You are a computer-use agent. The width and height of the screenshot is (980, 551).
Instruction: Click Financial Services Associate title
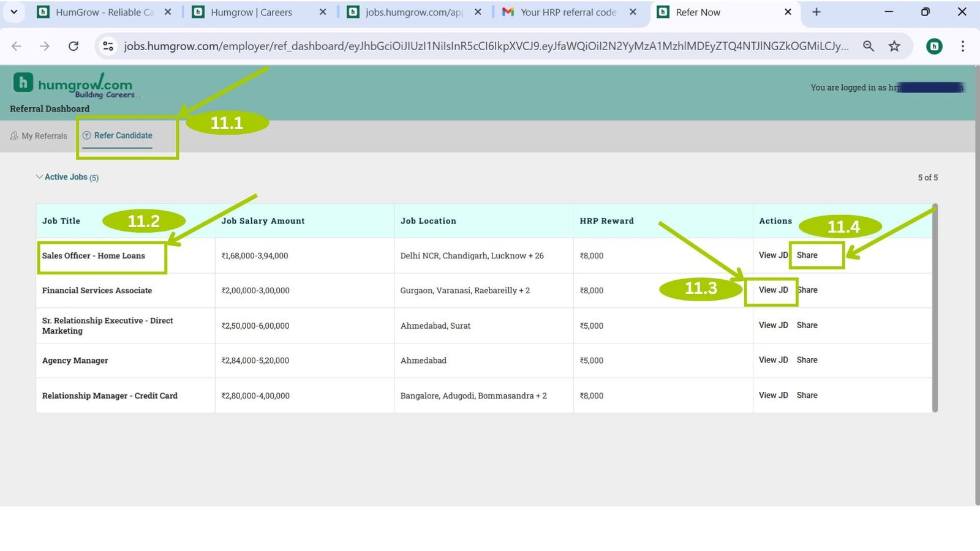point(97,291)
